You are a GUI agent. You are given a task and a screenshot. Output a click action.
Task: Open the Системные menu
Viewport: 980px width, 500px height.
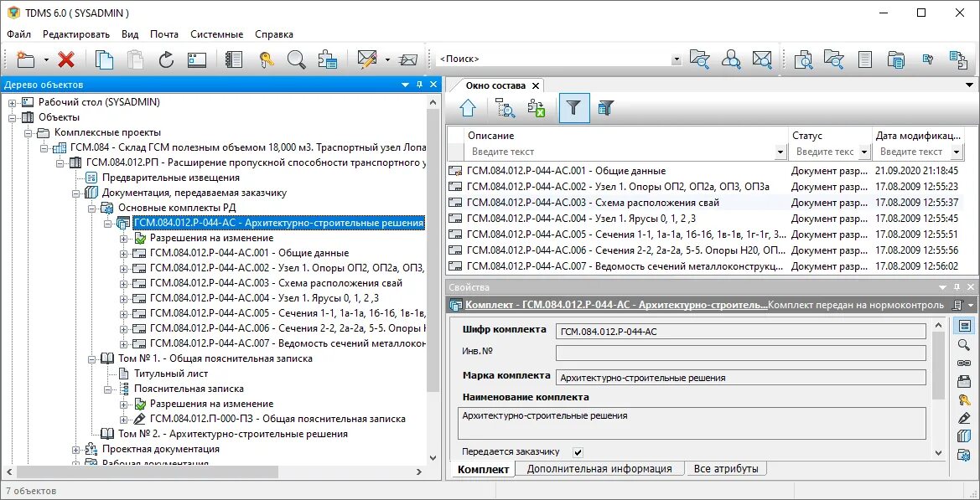click(x=217, y=34)
